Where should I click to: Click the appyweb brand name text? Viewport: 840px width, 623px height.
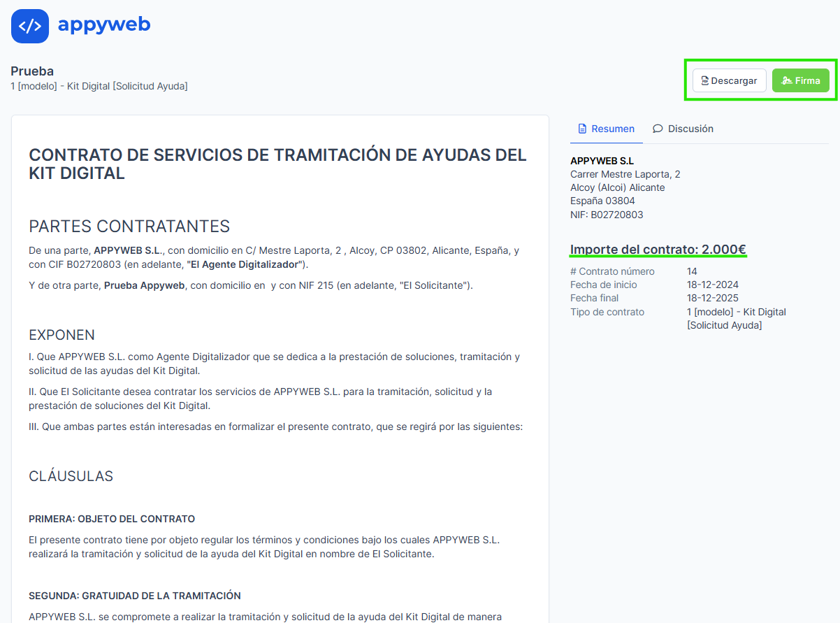click(x=104, y=24)
